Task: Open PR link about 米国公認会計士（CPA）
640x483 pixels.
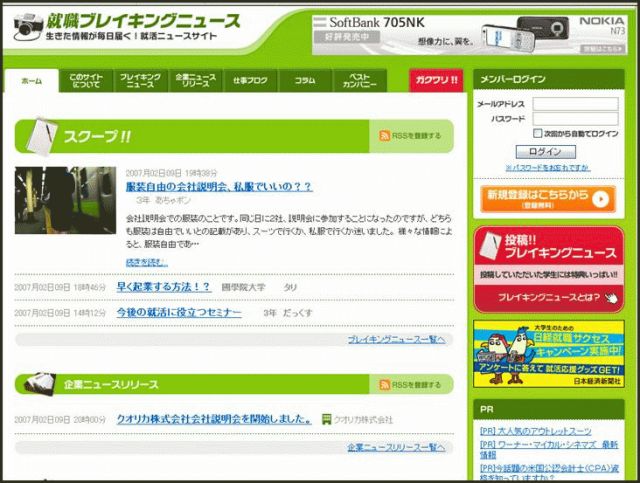Action: (549, 472)
